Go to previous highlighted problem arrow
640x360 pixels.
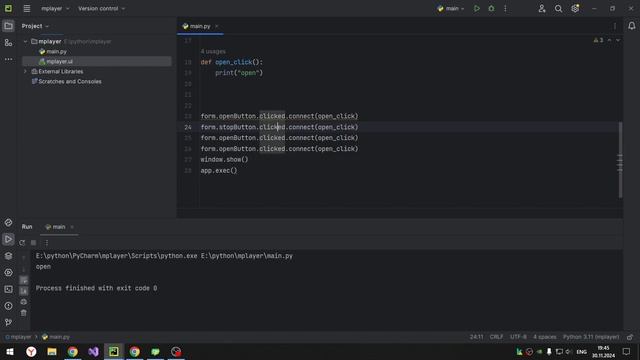609,40
